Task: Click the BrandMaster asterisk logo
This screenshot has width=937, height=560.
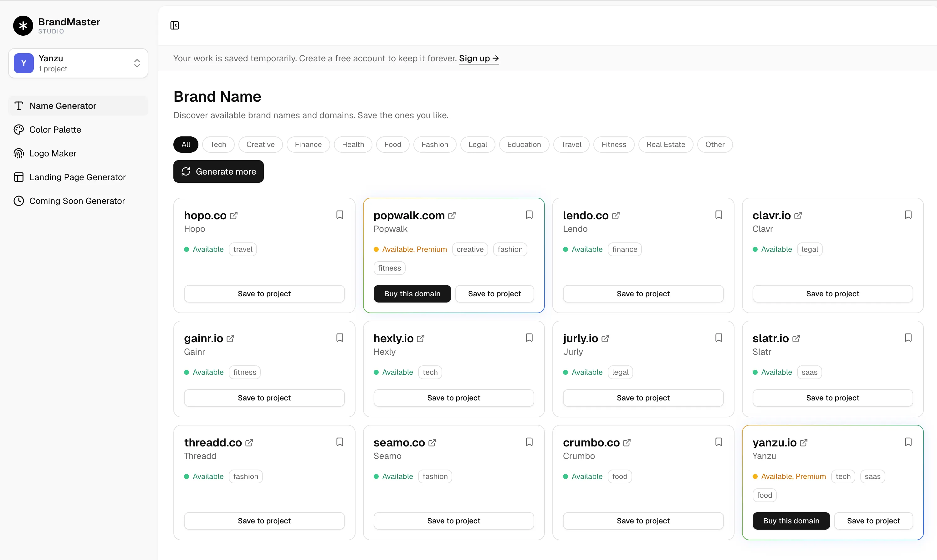Action: coord(23,26)
